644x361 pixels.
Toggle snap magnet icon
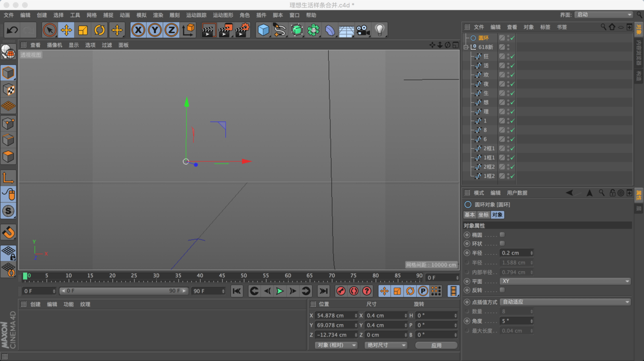coord(8,232)
